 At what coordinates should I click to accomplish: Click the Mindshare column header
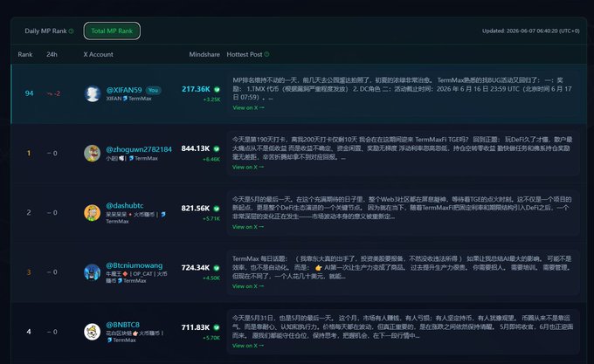coord(204,54)
